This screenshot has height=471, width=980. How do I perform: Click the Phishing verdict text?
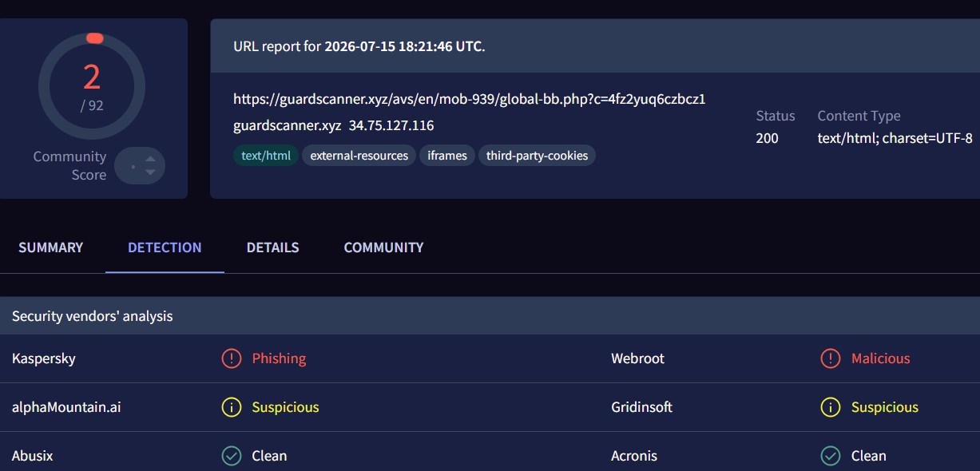pyautogui.click(x=279, y=358)
